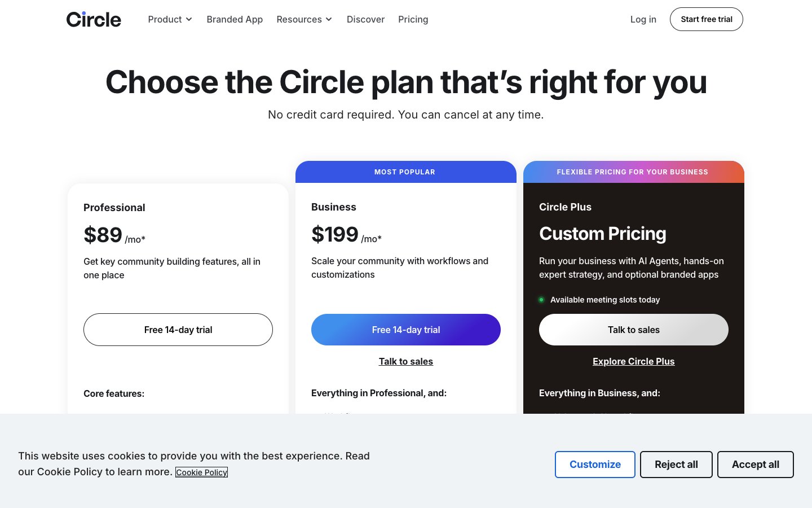Click the Log in link
812x508 pixels.
point(643,19)
